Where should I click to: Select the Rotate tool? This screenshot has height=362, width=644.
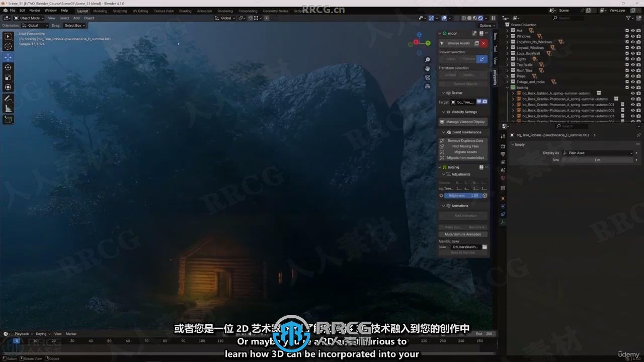coord(8,67)
